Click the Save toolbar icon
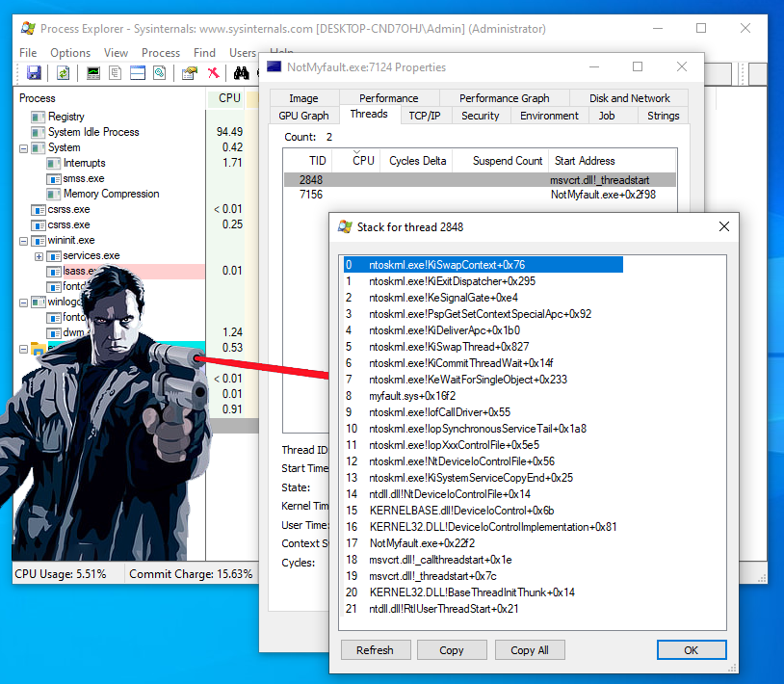The width and height of the screenshot is (784, 684). pos(34,73)
